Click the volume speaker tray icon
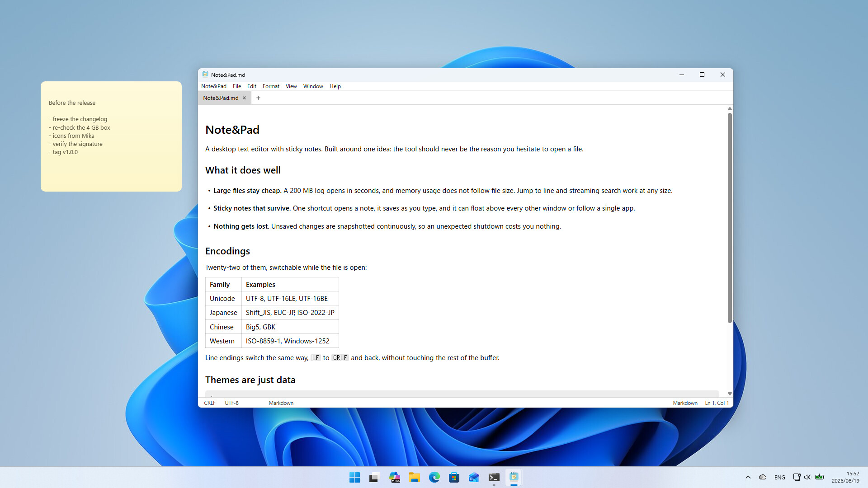The height and width of the screenshot is (488, 868). [807, 477]
